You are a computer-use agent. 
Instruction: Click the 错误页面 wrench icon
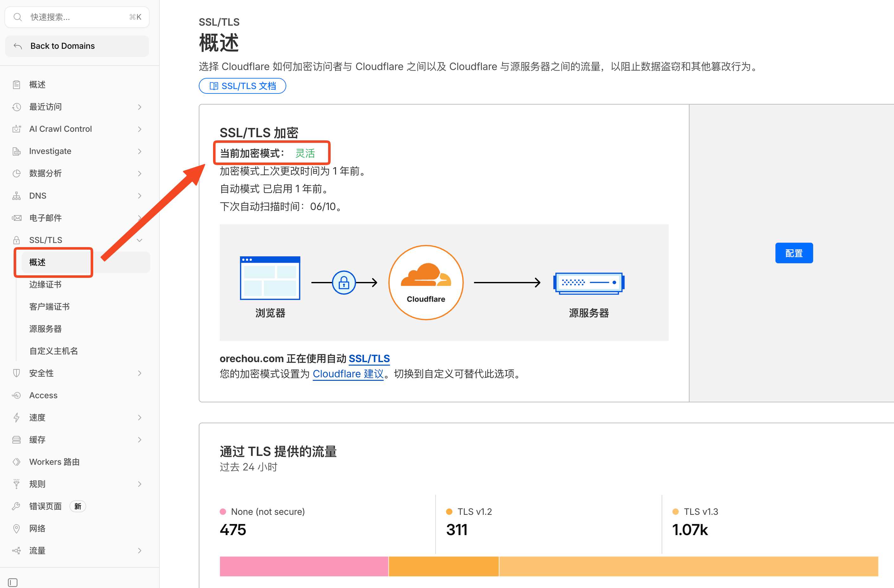click(x=16, y=506)
